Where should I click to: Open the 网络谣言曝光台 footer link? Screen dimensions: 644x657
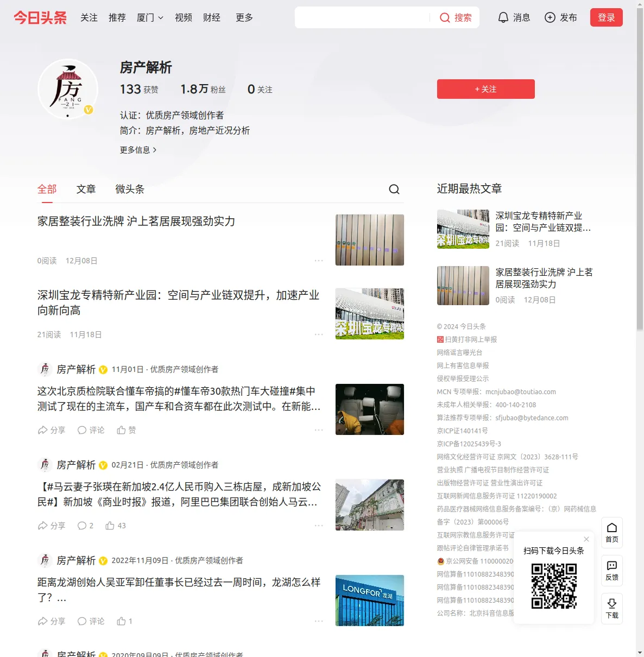coord(459,352)
